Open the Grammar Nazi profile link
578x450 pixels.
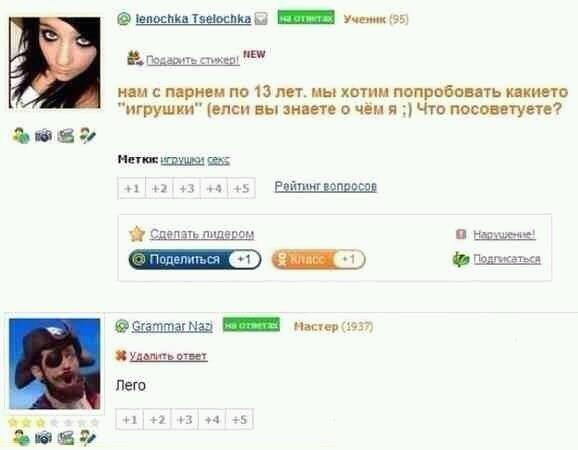[172, 326]
